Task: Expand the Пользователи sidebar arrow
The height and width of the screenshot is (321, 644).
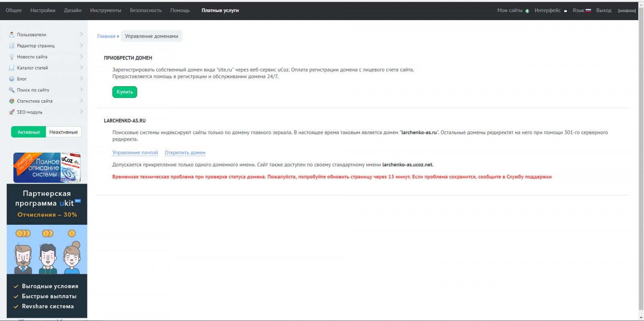Action: 81,34
